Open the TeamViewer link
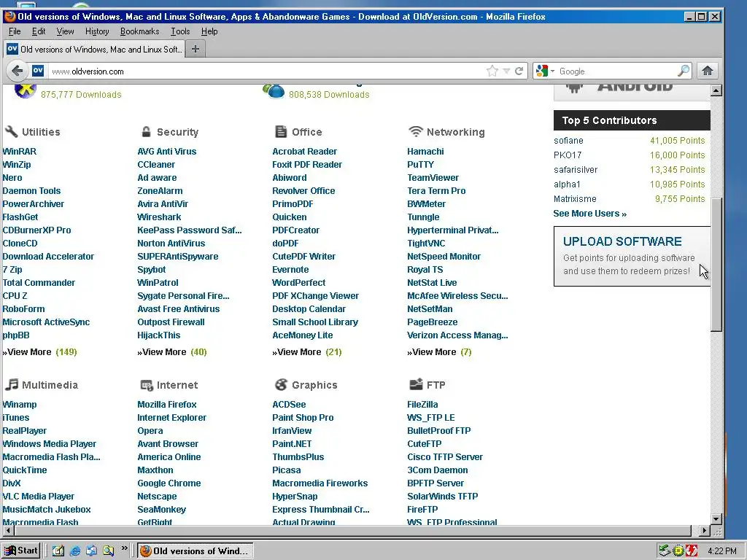This screenshot has width=747, height=560. click(x=433, y=178)
